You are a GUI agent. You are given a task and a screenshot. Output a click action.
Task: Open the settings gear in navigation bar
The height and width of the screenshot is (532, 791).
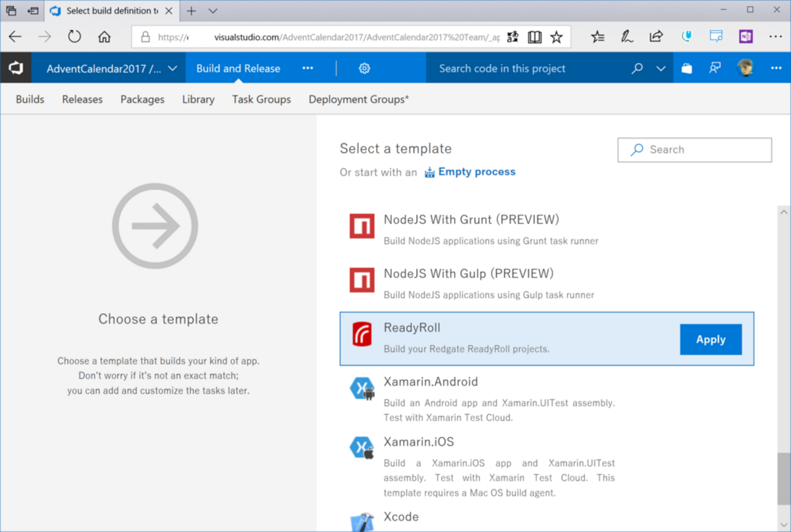[x=364, y=68]
